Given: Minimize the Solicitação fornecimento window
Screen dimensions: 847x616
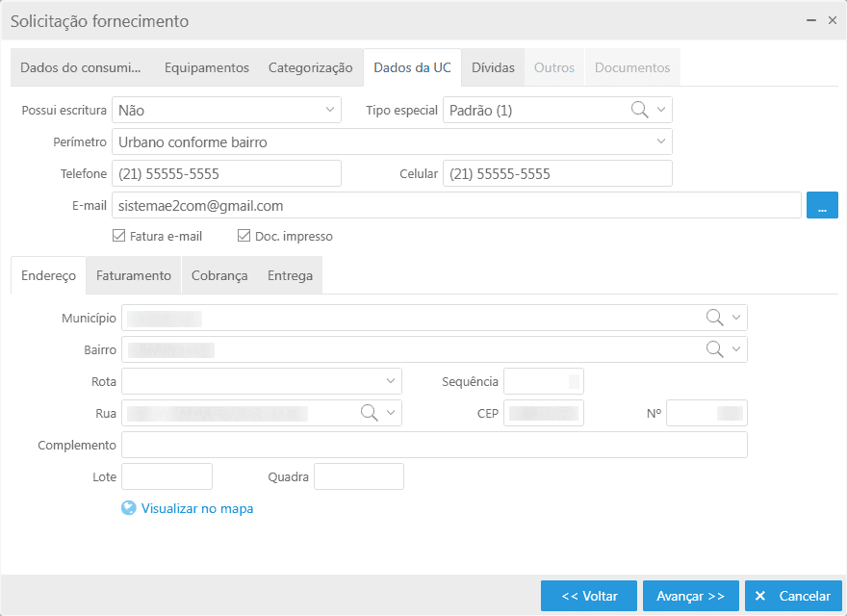Looking at the screenshot, I should 810,20.
